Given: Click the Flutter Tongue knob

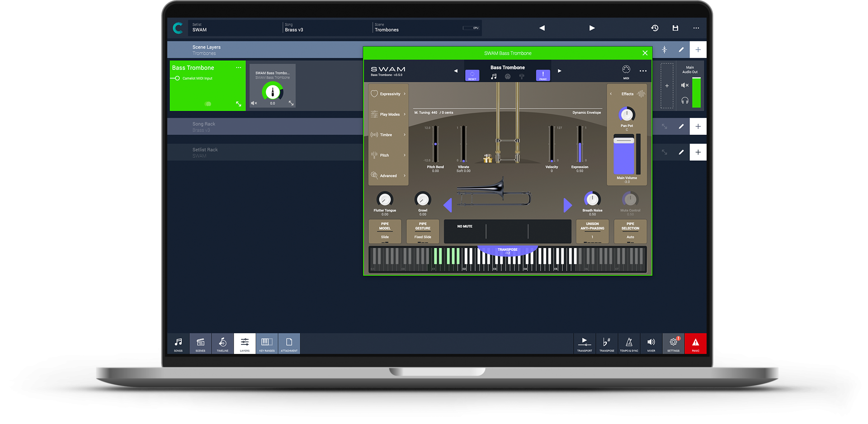Looking at the screenshot, I should (x=385, y=199).
